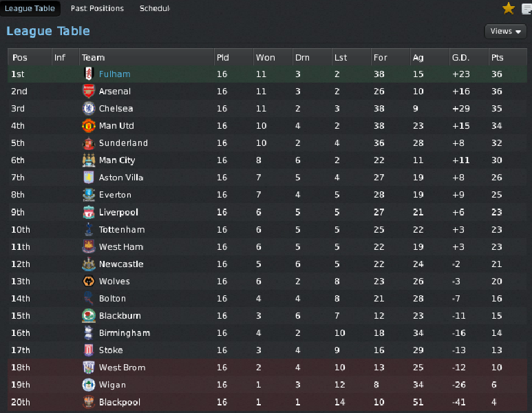
Task: Click the Wolves club badge
Action: pyautogui.click(x=87, y=281)
